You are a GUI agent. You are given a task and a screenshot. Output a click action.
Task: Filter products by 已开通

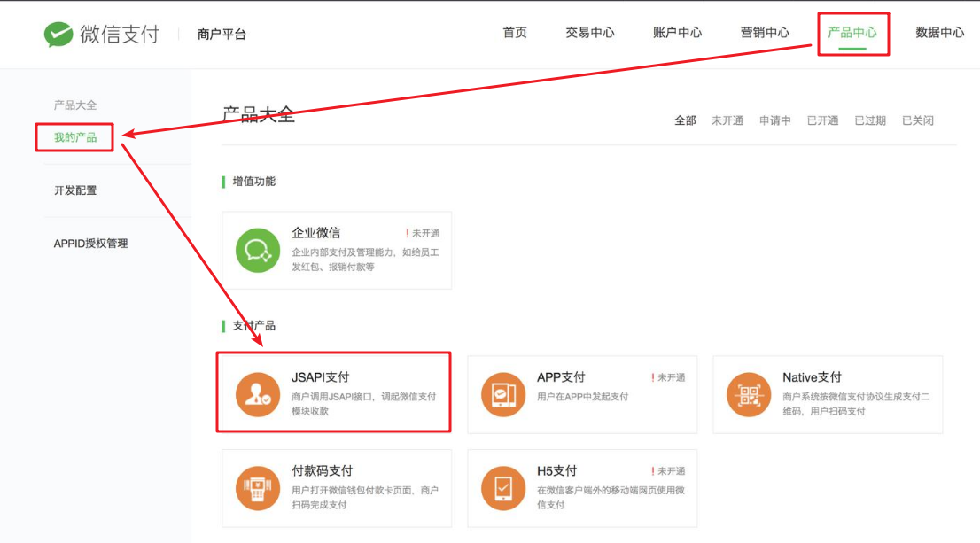(822, 120)
